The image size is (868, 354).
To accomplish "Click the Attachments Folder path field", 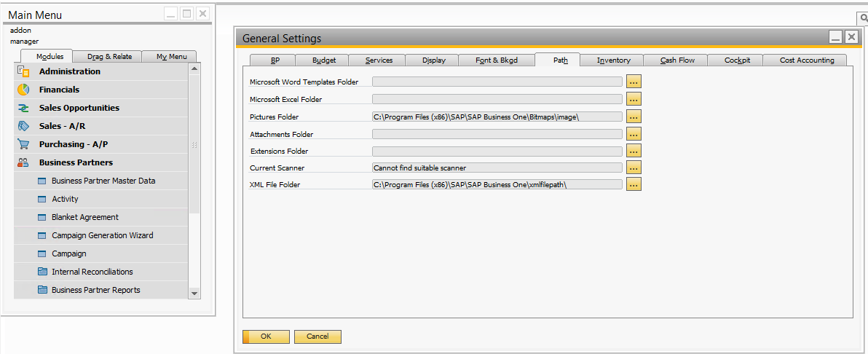I will pos(497,134).
